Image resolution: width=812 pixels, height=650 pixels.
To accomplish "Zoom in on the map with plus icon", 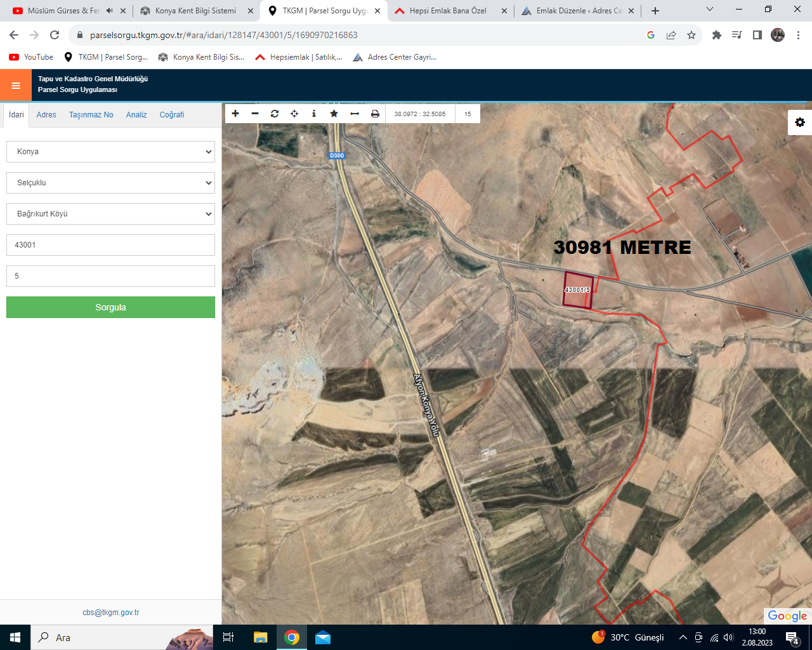I will click(235, 114).
